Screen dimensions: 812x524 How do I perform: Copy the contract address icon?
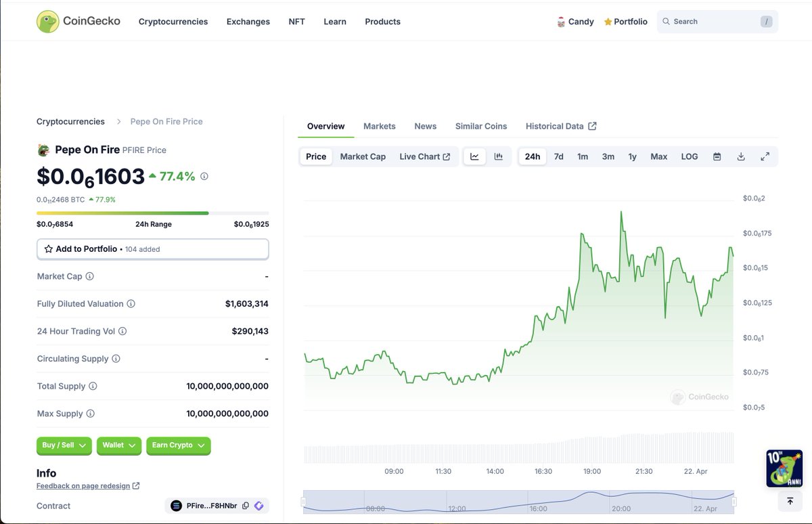pyautogui.click(x=246, y=506)
